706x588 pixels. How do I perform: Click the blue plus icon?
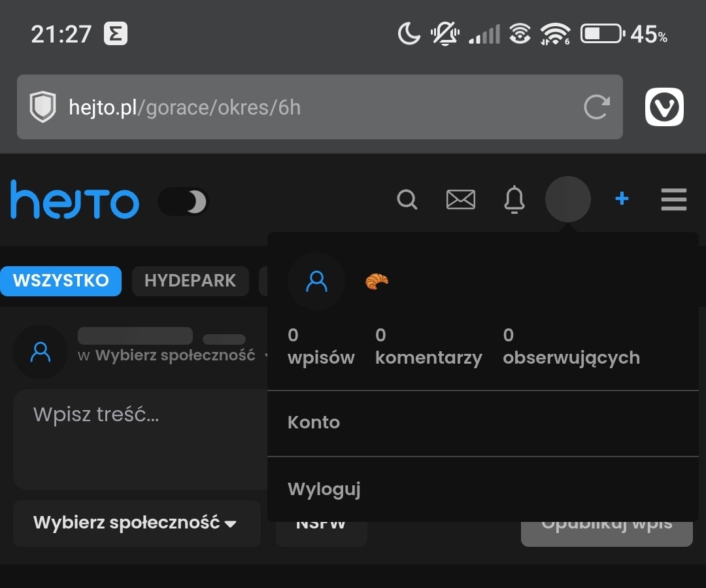[622, 199]
